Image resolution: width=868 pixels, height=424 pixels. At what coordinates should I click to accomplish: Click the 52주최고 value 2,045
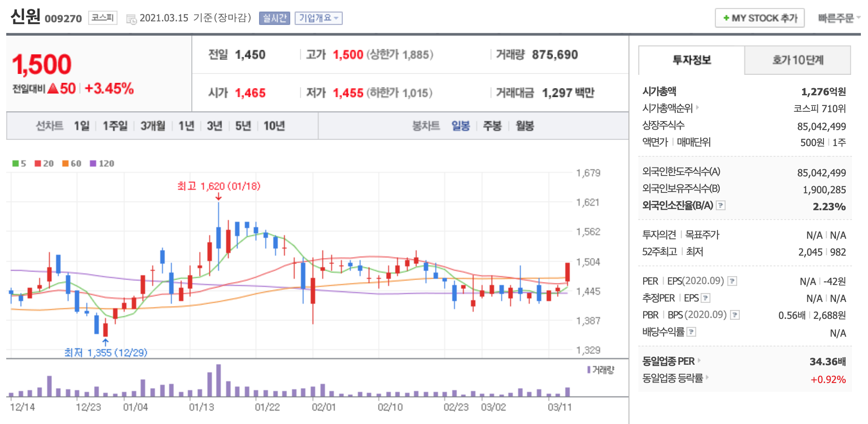pos(810,252)
